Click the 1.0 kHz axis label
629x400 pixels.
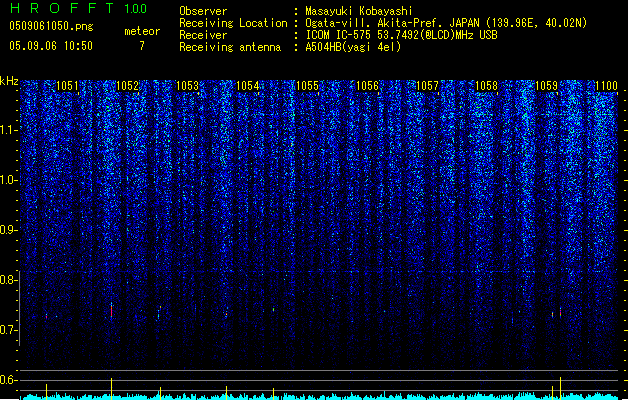[x=9, y=180]
